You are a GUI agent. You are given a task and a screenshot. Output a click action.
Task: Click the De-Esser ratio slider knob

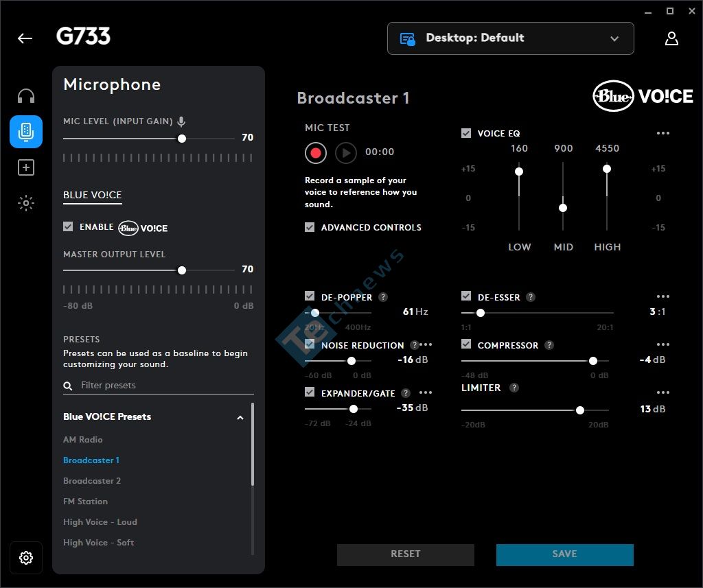click(480, 313)
